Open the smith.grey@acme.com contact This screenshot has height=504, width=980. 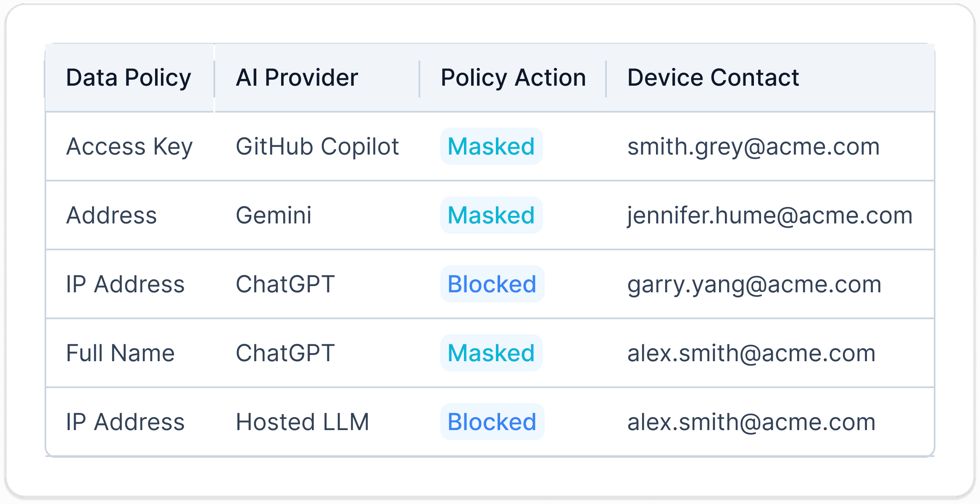[753, 147]
